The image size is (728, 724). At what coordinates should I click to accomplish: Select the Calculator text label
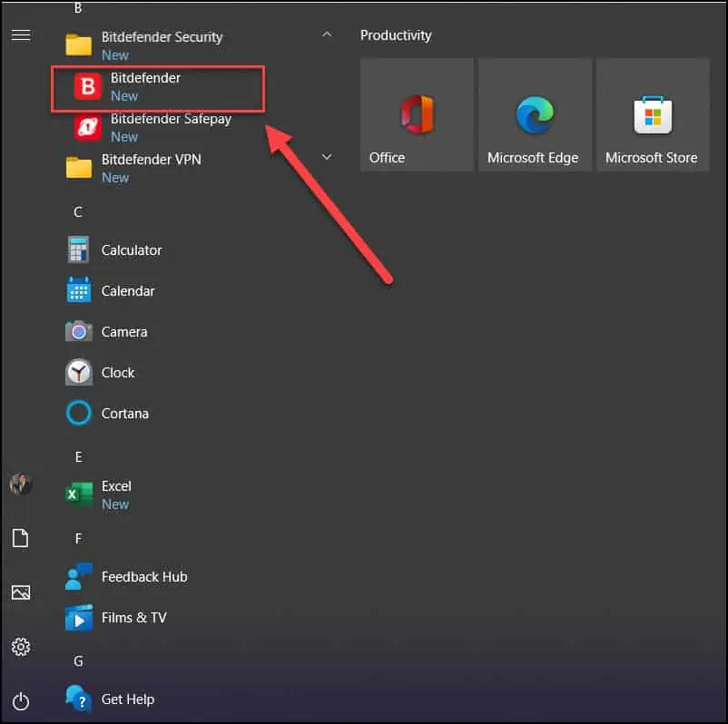coord(132,250)
